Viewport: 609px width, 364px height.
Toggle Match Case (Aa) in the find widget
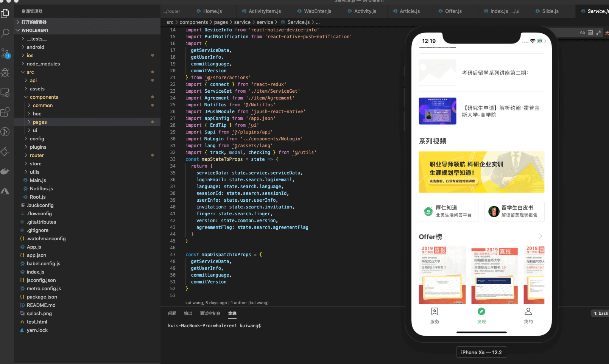582,33
